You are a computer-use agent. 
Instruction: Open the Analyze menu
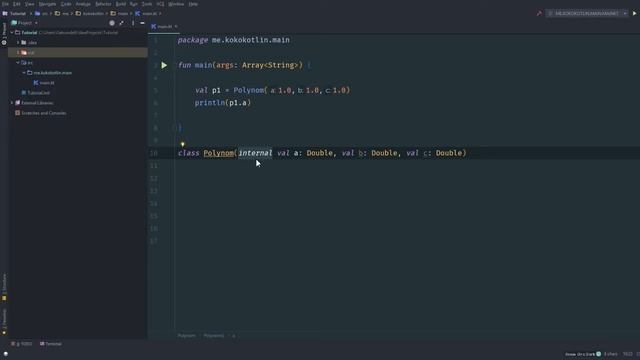[83, 4]
